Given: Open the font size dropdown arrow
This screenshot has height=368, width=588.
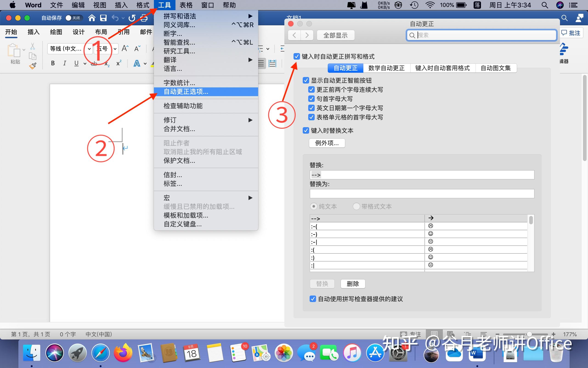Looking at the screenshot, I should 115,49.
